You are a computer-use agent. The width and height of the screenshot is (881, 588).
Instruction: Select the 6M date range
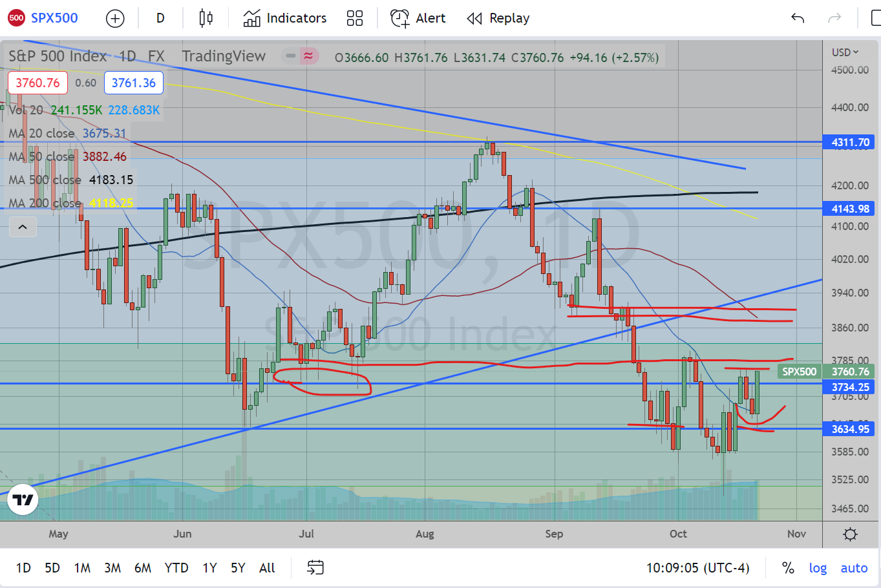pyautogui.click(x=143, y=568)
